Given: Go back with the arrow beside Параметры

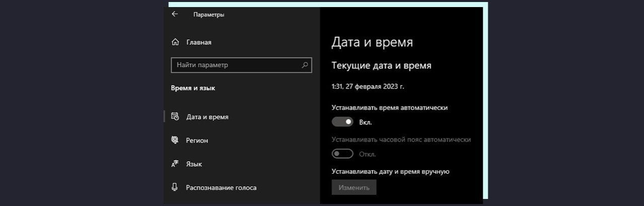Looking at the screenshot, I should pos(175,14).
